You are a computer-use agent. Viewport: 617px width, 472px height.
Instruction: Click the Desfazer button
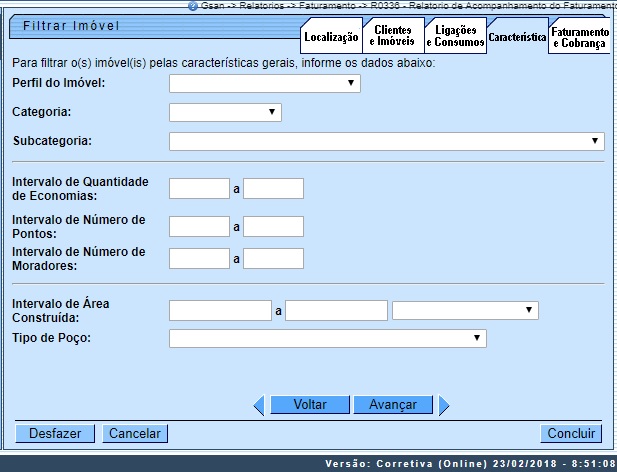[55, 434]
